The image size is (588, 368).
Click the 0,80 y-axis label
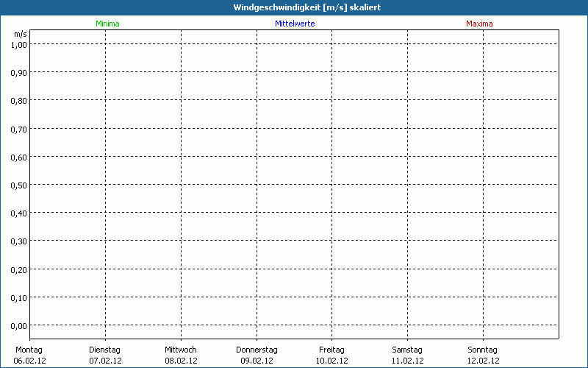click(19, 100)
